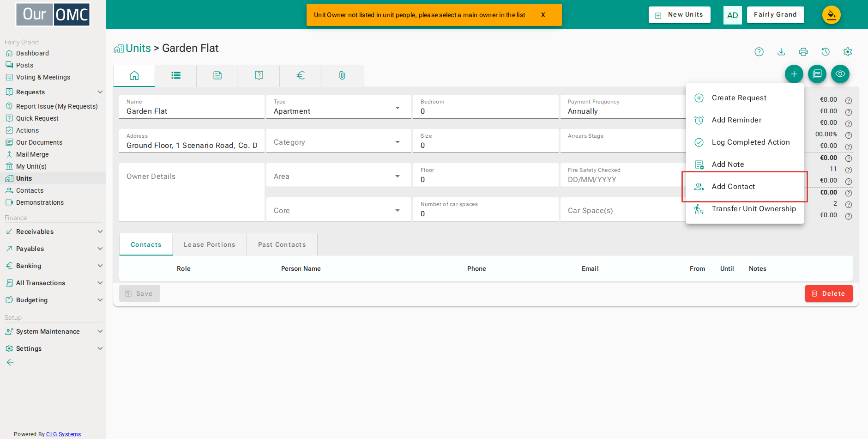Open the Type Apartment dropdown

339,107
